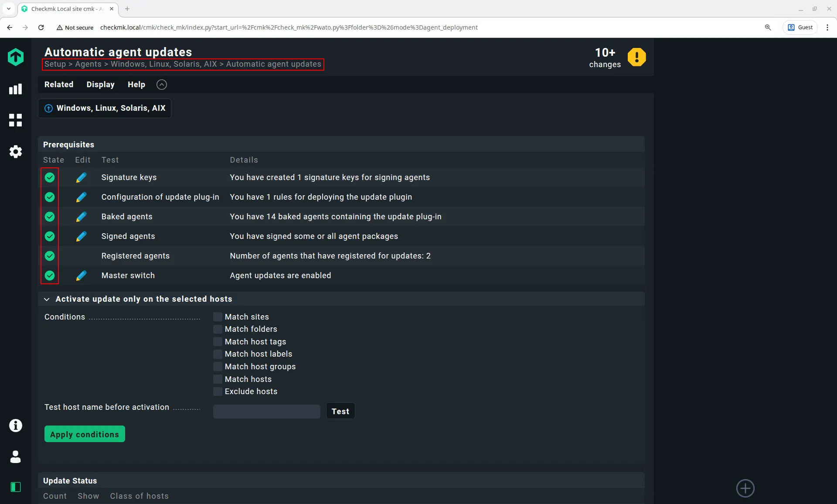Collapse the Activate update on selected hosts section
837x504 pixels.
(x=47, y=299)
